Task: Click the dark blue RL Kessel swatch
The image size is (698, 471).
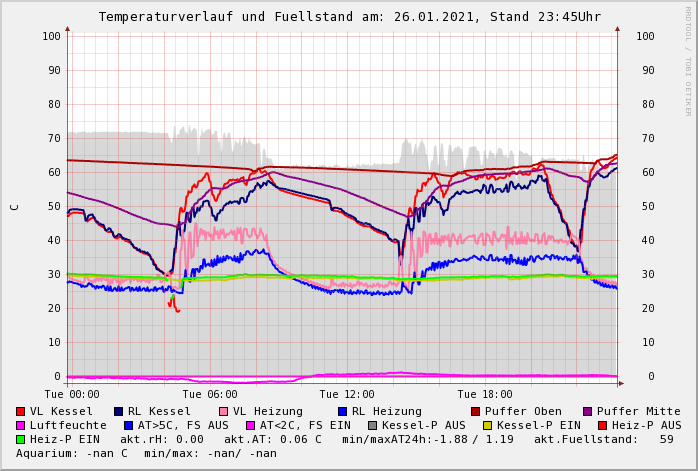Action: pyautogui.click(x=119, y=411)
